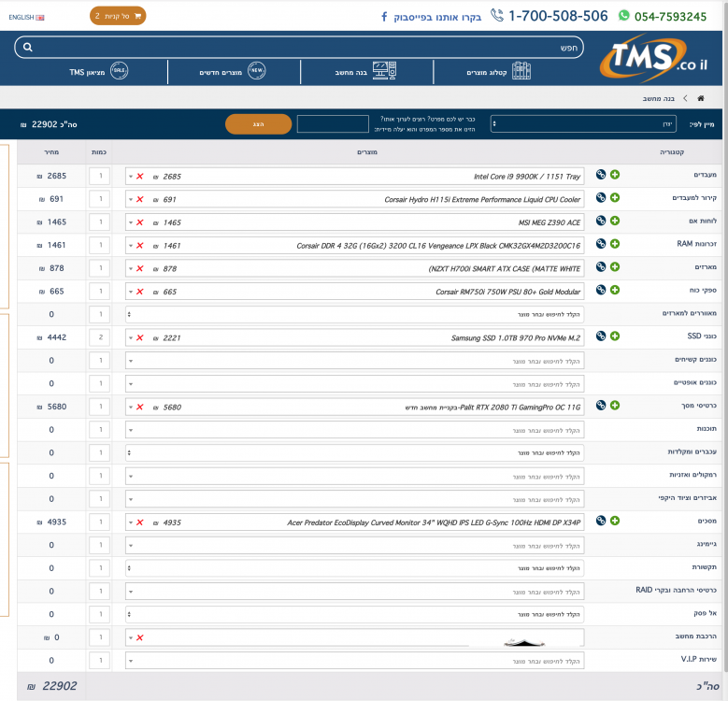Image resolution: width=728 pixels, height=701 pixels.
Task: Click the search magnifier icon
Action: 28,48
